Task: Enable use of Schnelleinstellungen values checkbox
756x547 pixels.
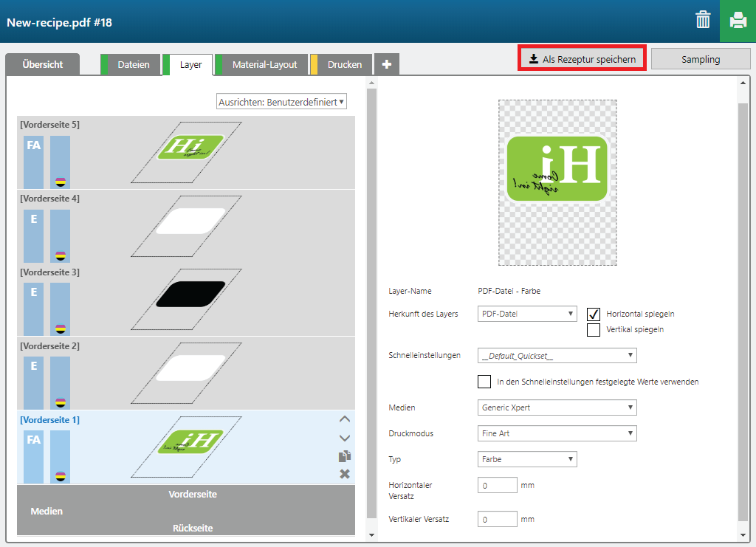Action: pyautogui.click(x=484, y=382)
